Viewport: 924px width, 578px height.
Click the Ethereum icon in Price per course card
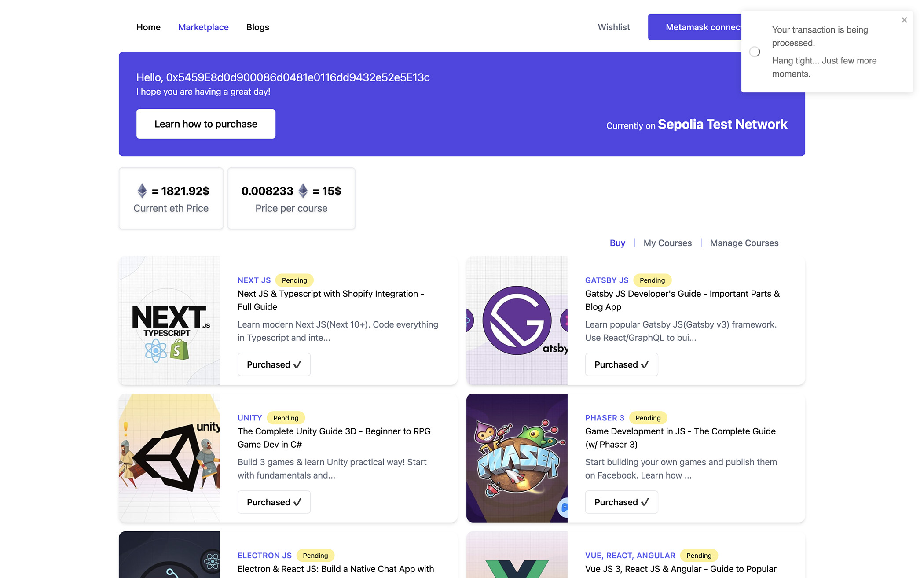click(303, 191)
